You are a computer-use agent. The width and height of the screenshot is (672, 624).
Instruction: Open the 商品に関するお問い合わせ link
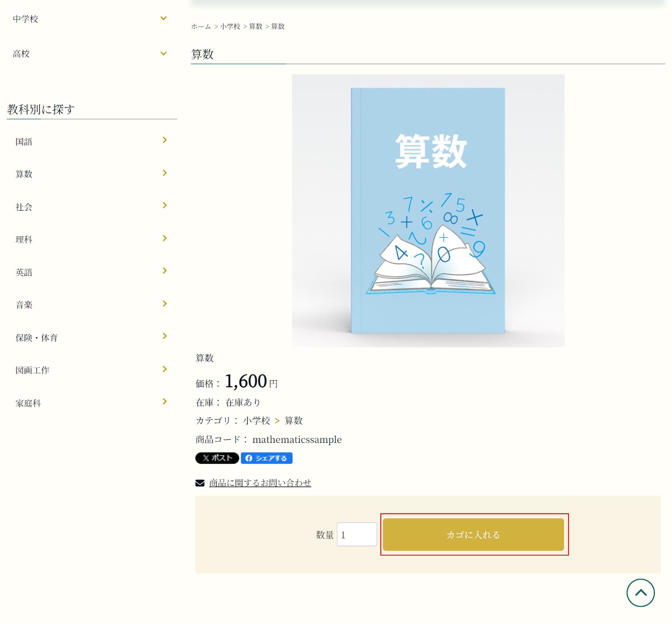click(x=260, y=483)
